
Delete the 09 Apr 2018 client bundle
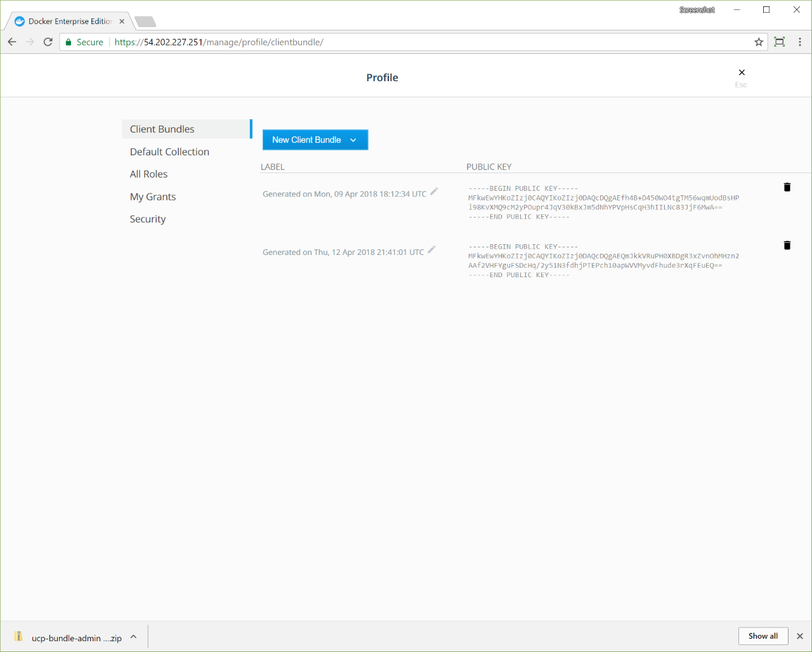tap(787, 187)
